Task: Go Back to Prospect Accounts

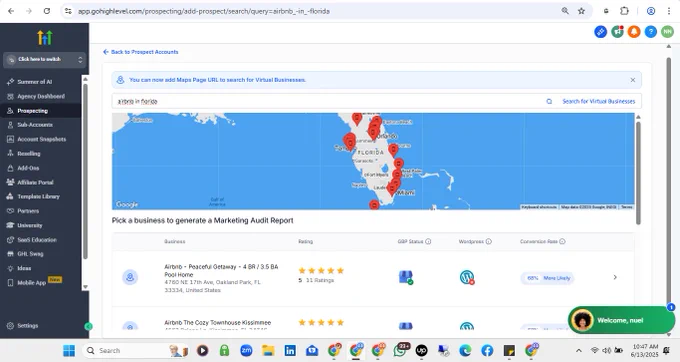Action: (141, 52)
